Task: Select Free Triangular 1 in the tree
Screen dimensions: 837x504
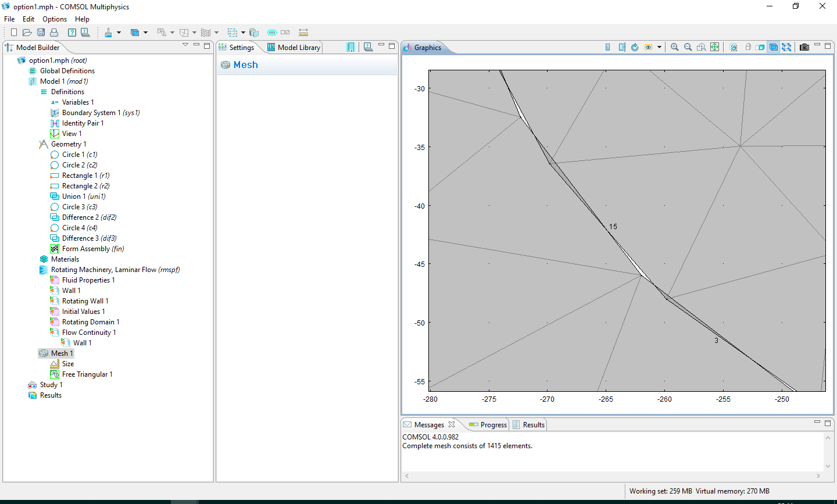Action: click(87, 374)
